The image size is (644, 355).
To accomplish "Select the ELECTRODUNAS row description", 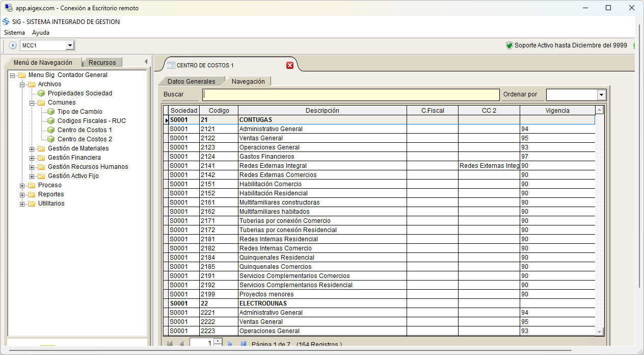I will coord(323,303).
